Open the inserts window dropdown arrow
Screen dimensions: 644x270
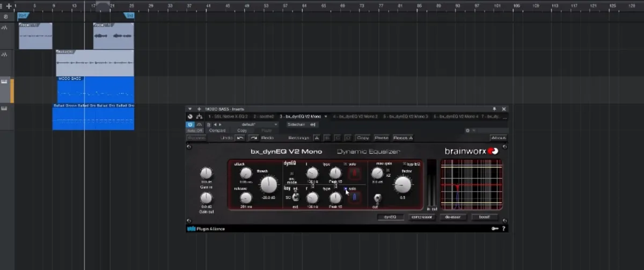190,108
